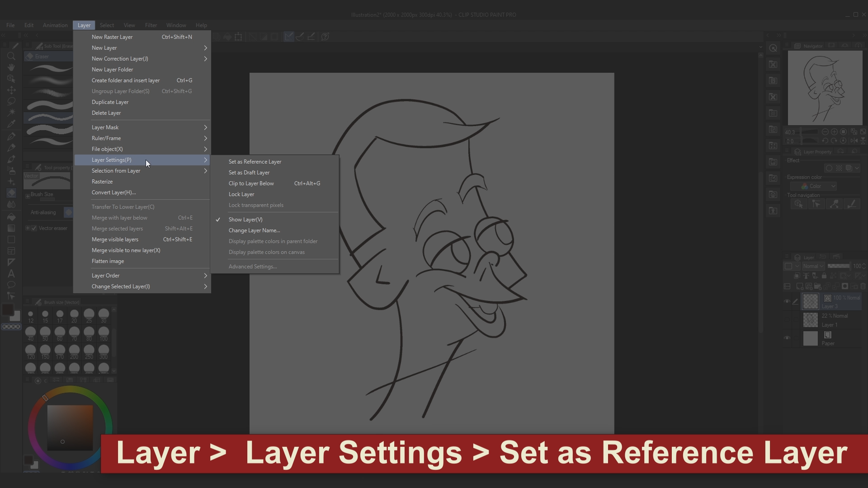Expand the Layer Mask submenu
The image size is (868, 488).
tap(142, 127)
